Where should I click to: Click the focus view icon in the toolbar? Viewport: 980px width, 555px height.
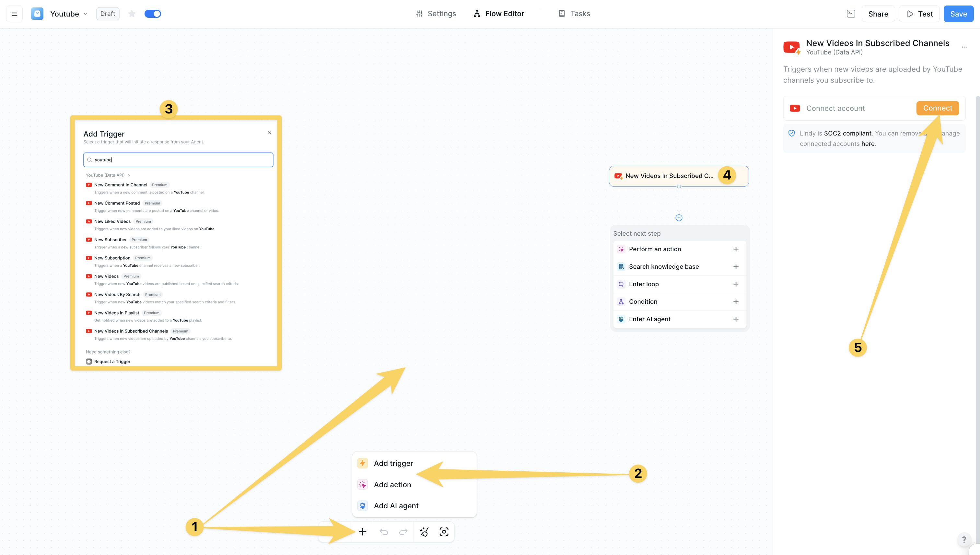[x=444, y=531]
